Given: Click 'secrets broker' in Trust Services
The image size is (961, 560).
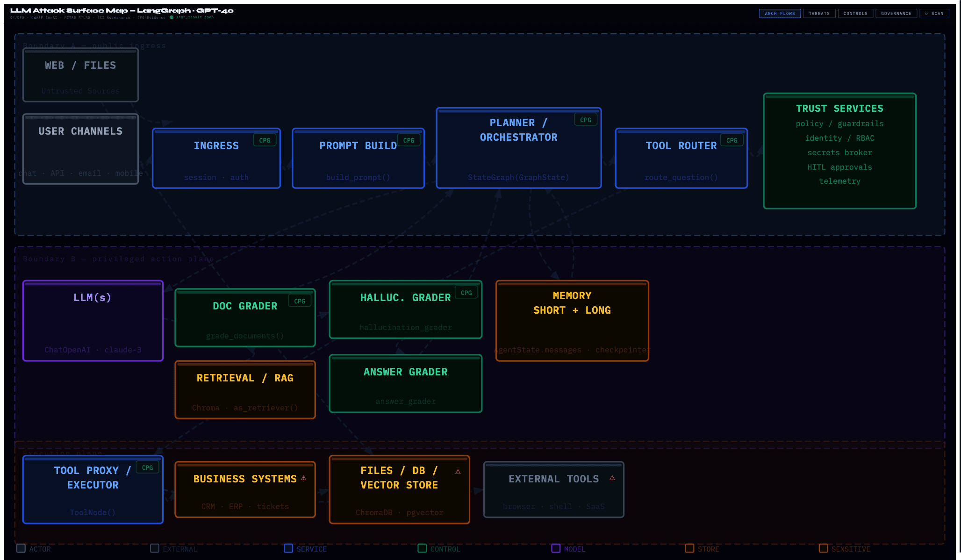Looking at the screenshot, I should [x=839, y=153].
